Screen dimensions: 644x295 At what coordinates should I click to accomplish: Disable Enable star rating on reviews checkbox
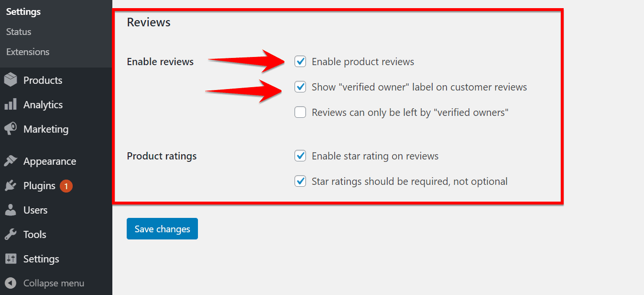(x=300, y=156)
